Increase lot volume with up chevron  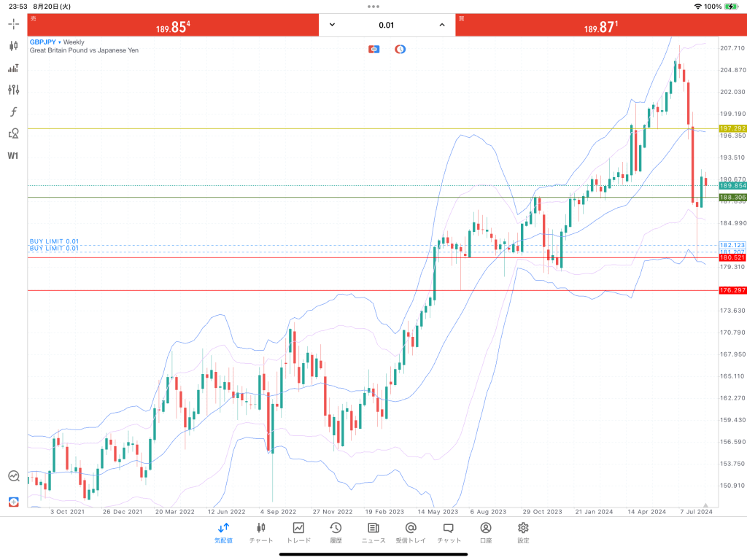(441, 25)
